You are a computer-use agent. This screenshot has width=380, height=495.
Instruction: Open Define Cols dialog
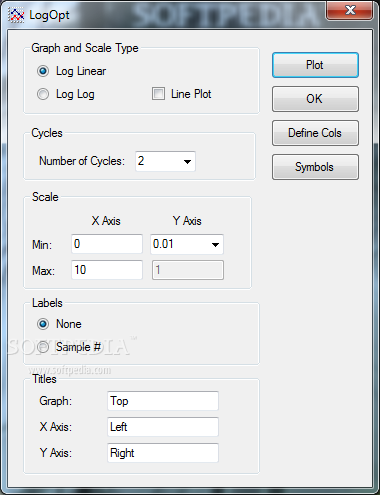pos(315,133)
